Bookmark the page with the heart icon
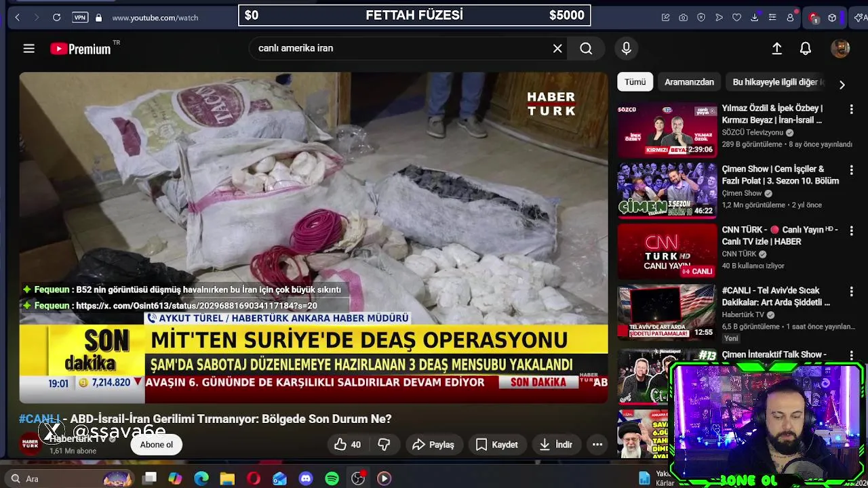This screenshot has height=488, width=868. pos(736,18)
